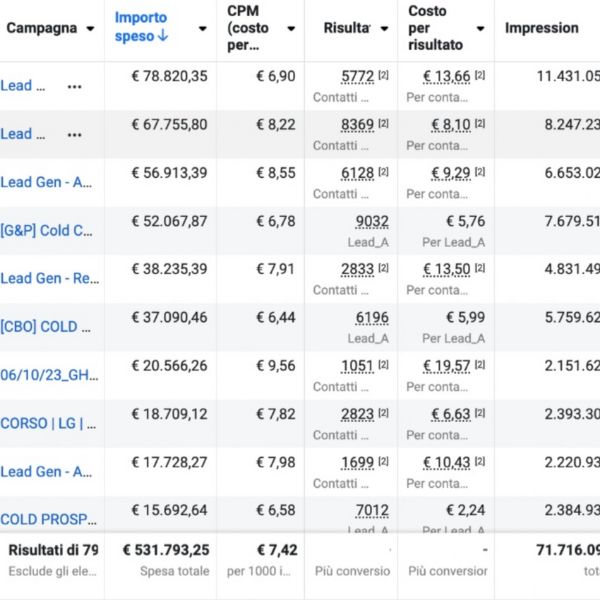Select the € 7,42 total CPM value

click(277, 550)
